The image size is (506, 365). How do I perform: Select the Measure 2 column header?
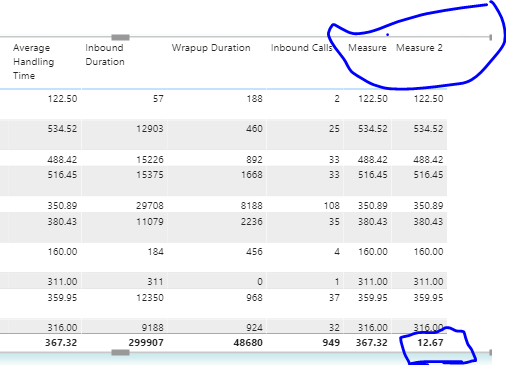[419, 48]
